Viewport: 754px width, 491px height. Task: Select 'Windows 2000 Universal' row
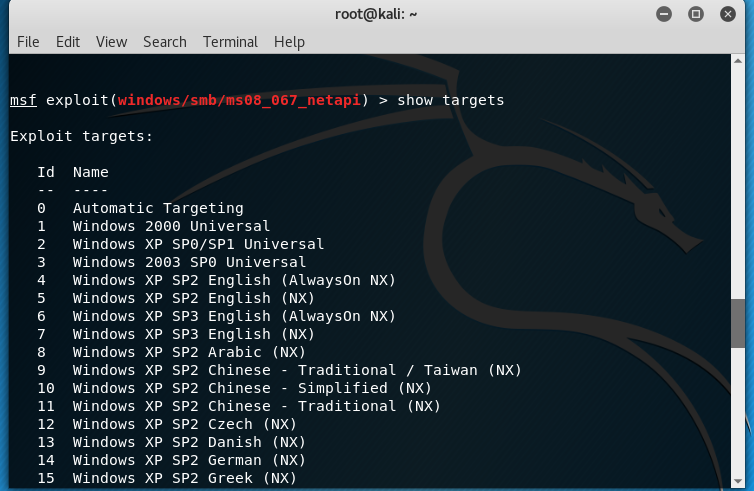coord(154,226)
